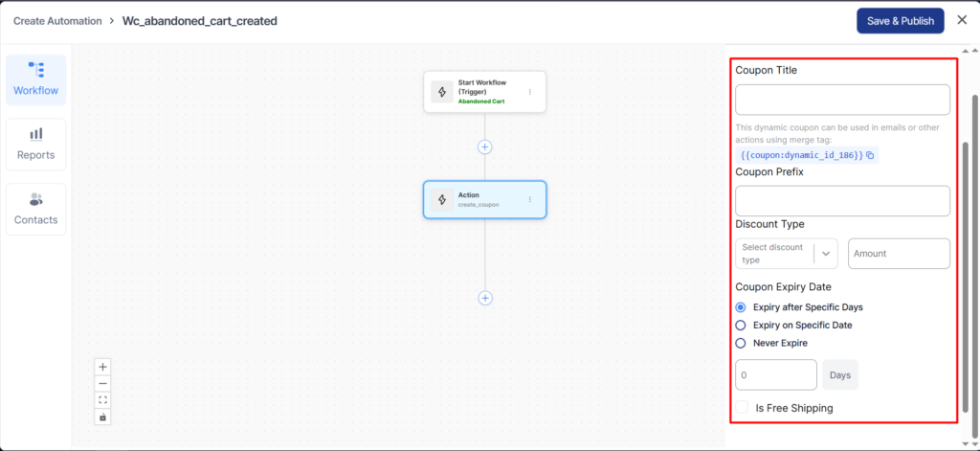Click the zoom in plus control

click(x=103, y=367)
